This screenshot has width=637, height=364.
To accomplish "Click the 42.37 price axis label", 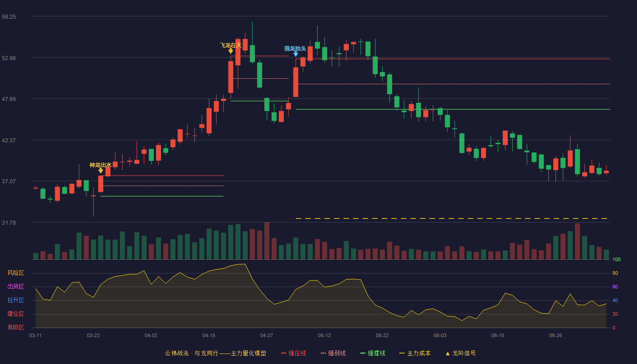I will point(9,140).
